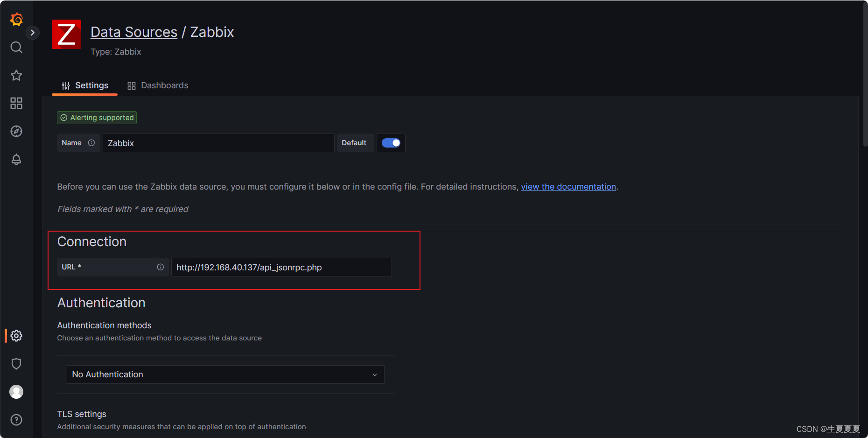Open Server Admin shield icon

16,364
